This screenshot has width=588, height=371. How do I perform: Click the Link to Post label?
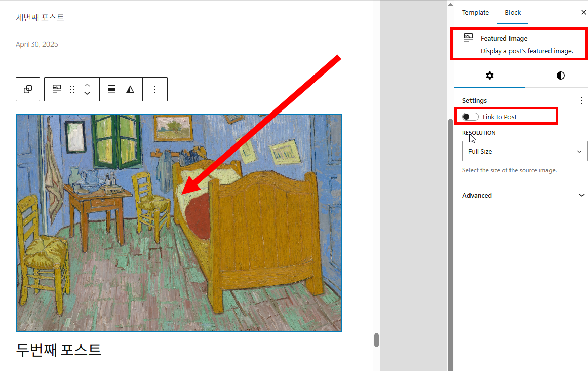click(499, 117)
